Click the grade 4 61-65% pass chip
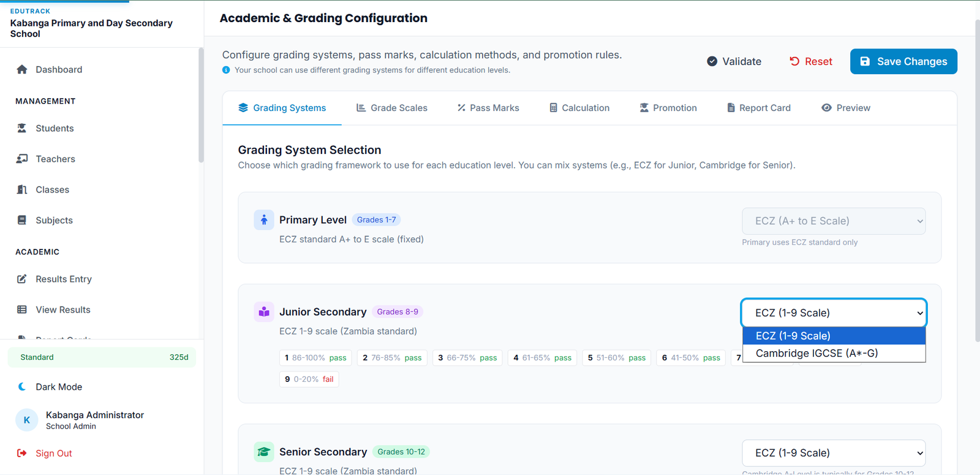The image size is (980, 475). point(543,357)
